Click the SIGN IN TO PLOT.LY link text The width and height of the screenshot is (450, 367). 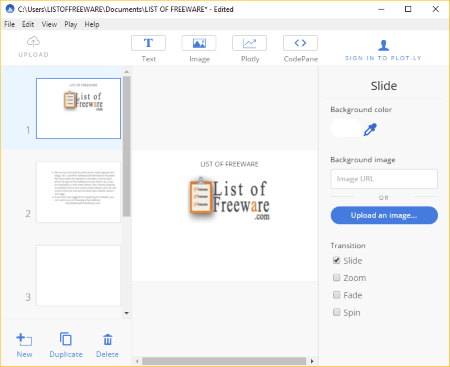coord(383,58)
